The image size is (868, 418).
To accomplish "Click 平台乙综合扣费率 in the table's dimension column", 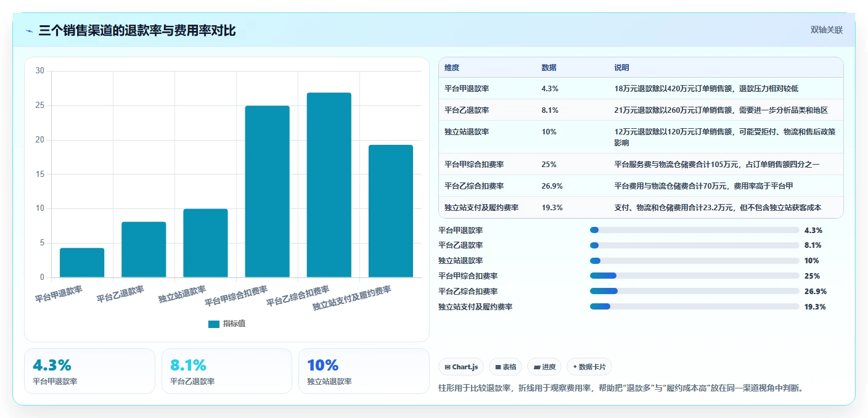I will [x=474, y=186].
